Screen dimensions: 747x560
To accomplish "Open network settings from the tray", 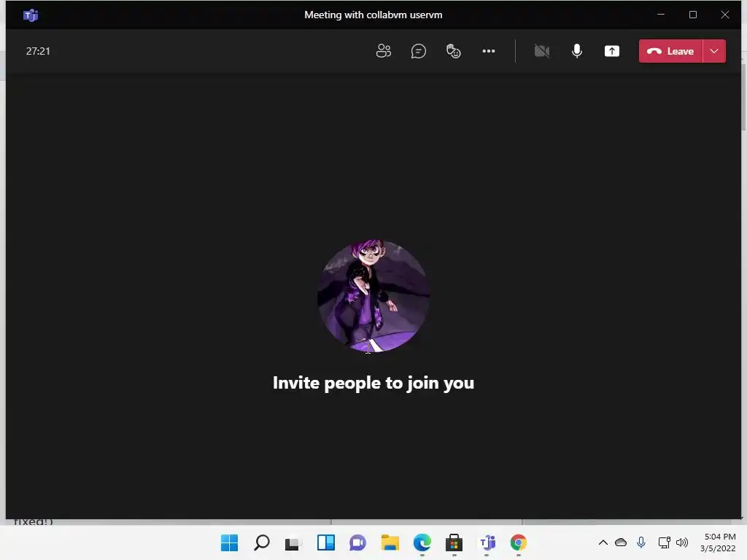I will point(664,542).
